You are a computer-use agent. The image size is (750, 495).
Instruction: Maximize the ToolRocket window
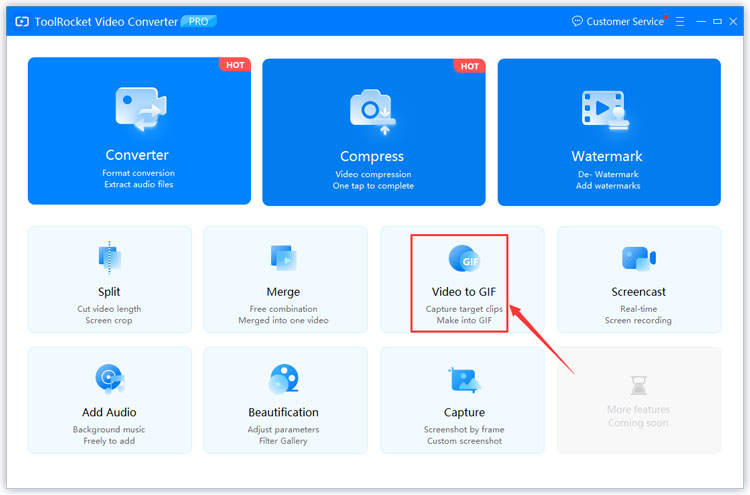pos(717,22)
